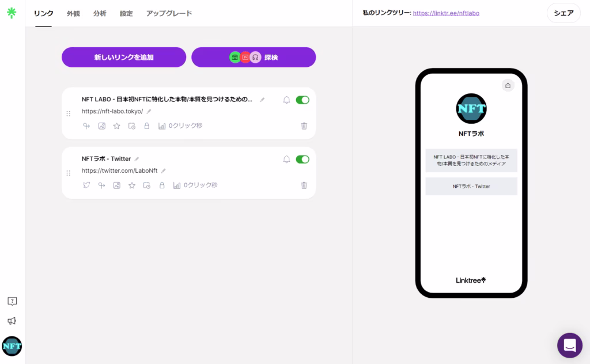
Task: Disable the NFT LABO link toggle
Action: point(302,100)
